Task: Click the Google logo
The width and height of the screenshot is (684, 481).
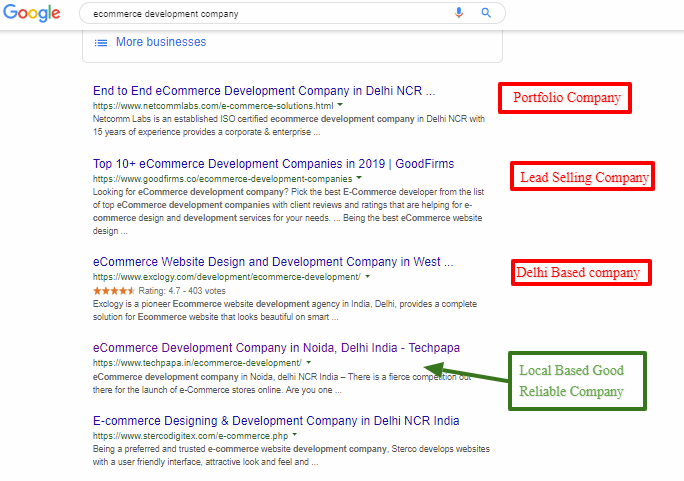Action: (x=32, y=13)
